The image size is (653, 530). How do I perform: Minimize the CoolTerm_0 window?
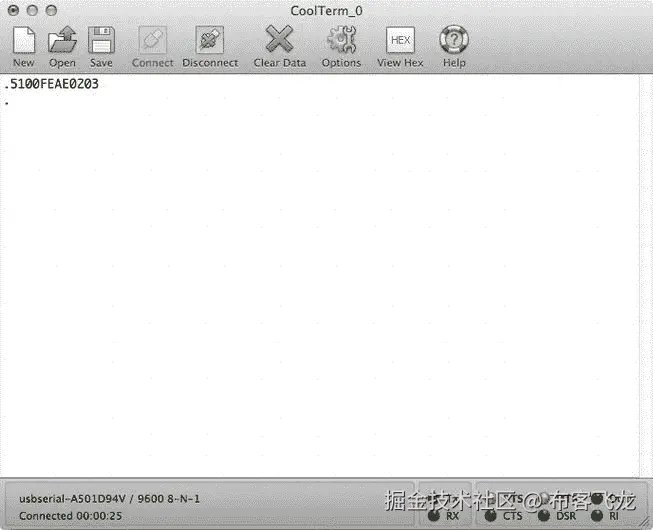[x=32, y=10]
